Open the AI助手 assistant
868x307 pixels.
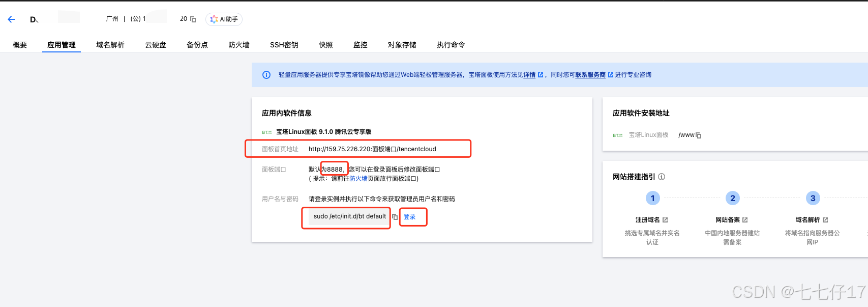(x=224, y=19)
